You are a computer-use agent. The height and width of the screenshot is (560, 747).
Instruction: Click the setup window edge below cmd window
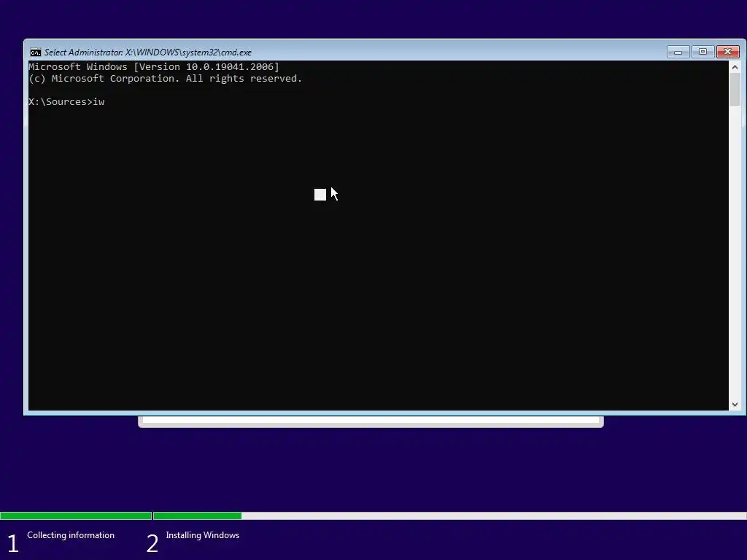[371, 421]
